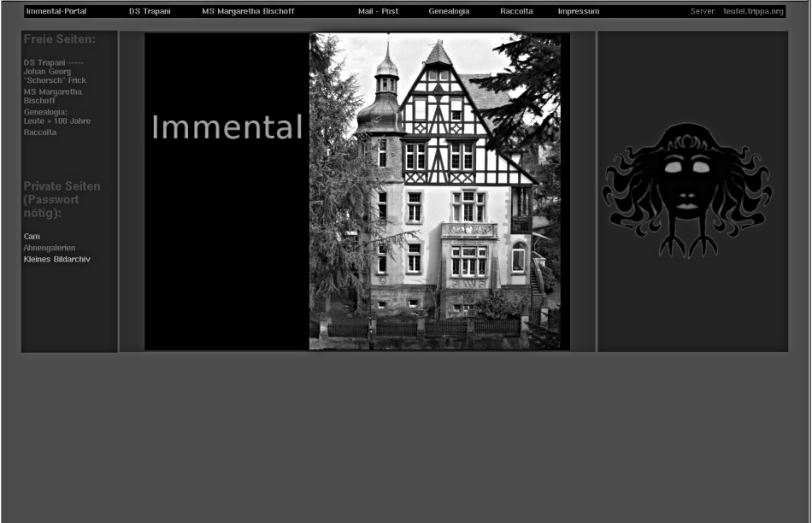Open Genealogia in the top navigation bar
The width and height of the screenshot is (812, 523).
click(x=449, y=12)
